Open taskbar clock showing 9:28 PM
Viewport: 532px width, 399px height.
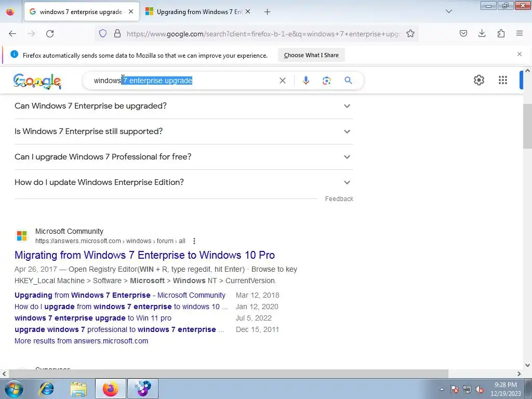506,389
